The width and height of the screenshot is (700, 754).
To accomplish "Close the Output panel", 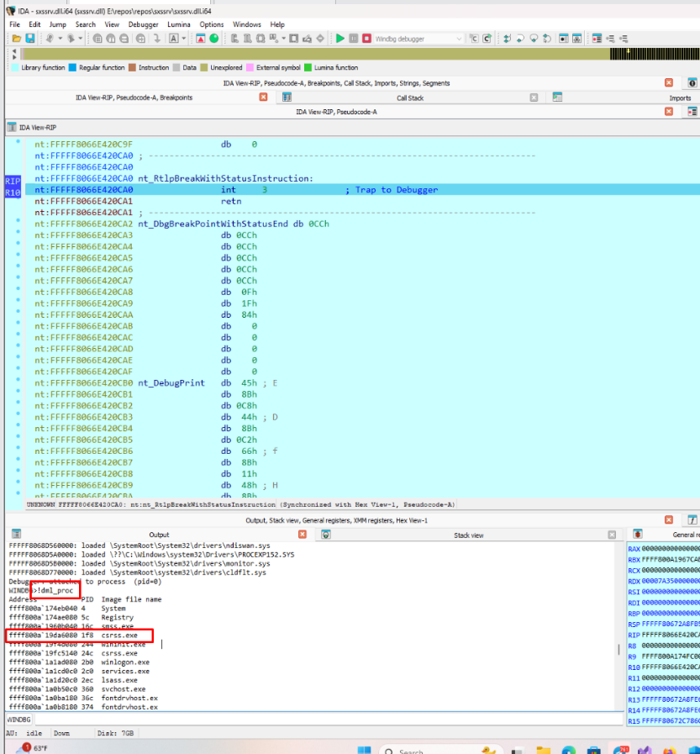I will point(303,535).
